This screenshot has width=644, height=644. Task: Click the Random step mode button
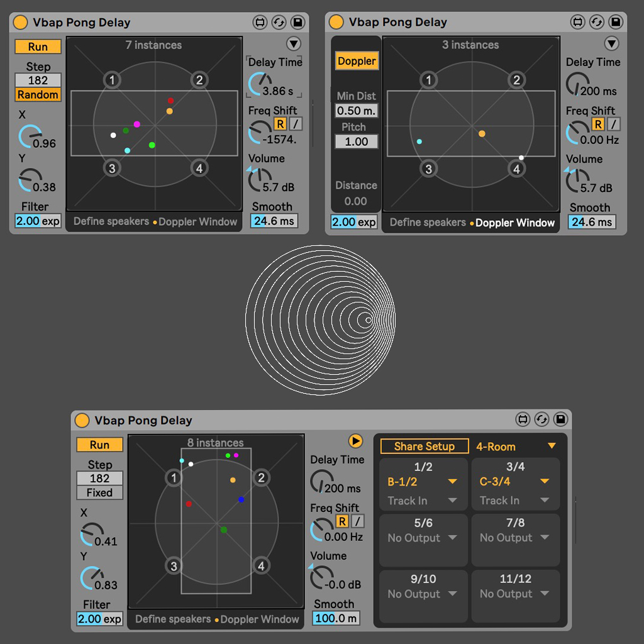pos(38,95)
